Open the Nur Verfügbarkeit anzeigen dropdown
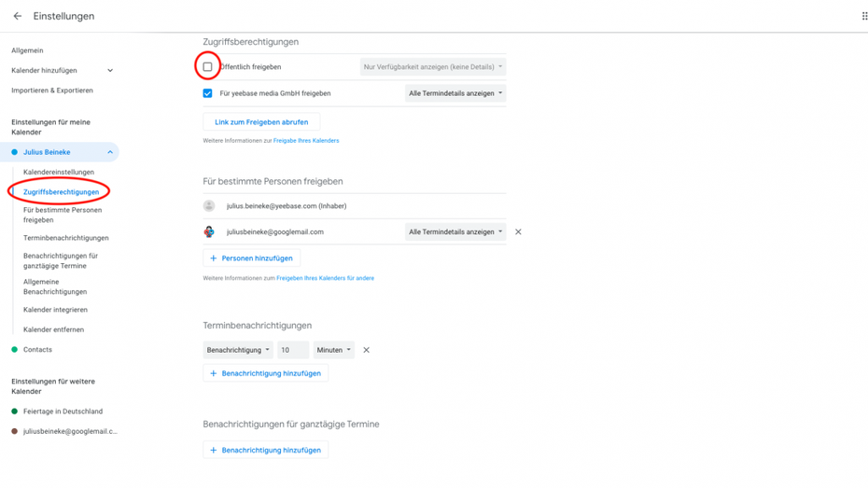This screenshot has width=868, height=488. pyautogui.click(x=432, y=67)
